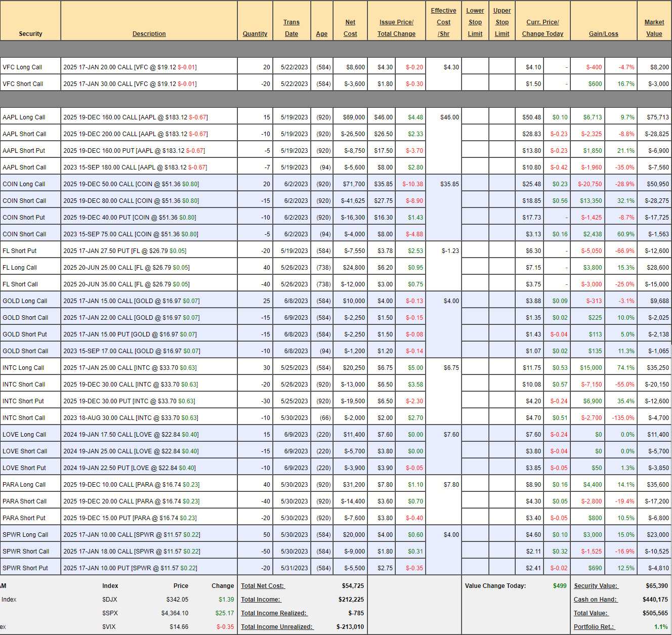Click the Lower Stop Limit header
The height and width of the screenshot is (635, 672).
[475, 22]
